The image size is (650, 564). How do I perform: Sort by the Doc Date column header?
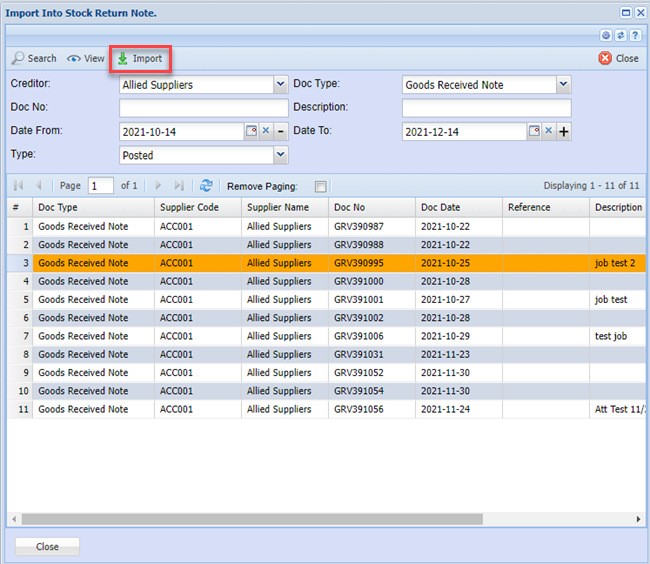[457, 207]
